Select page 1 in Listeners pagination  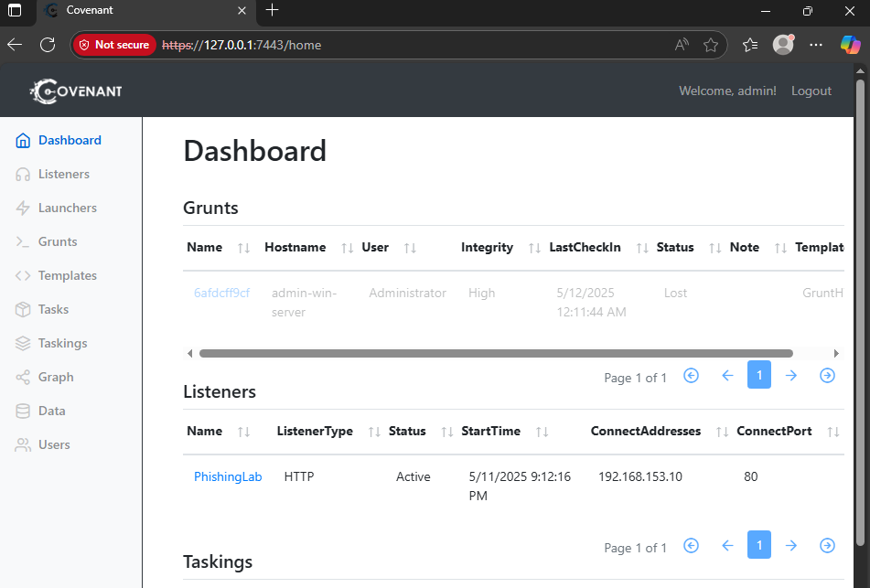(759, 545)
